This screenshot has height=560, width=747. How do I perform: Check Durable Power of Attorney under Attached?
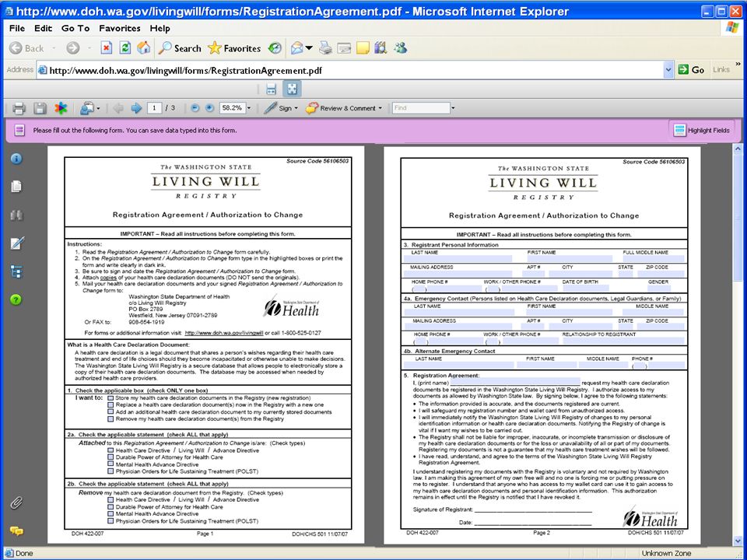[x=110, y=457]
